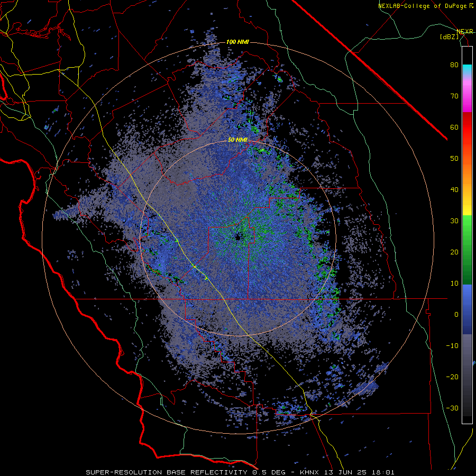476x476 pixels.
Task: Select the 10 value on the dBZ scale
Action: [454, 283]
